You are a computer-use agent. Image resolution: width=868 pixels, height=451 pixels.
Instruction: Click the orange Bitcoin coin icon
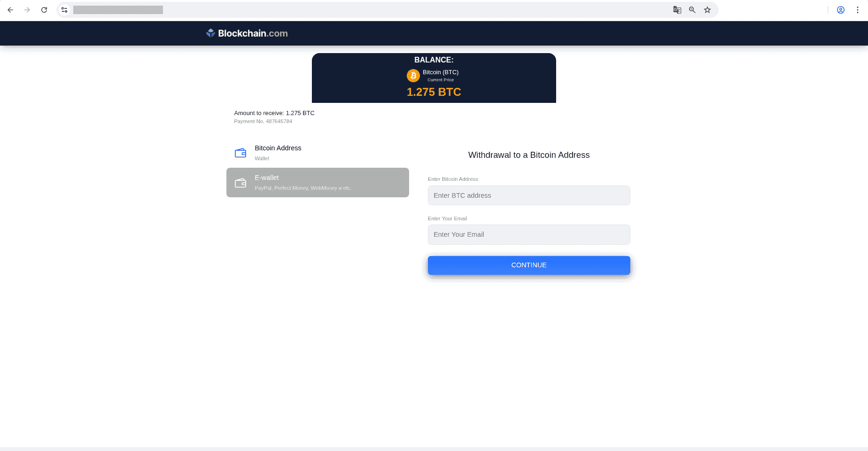tap(413, 76)
